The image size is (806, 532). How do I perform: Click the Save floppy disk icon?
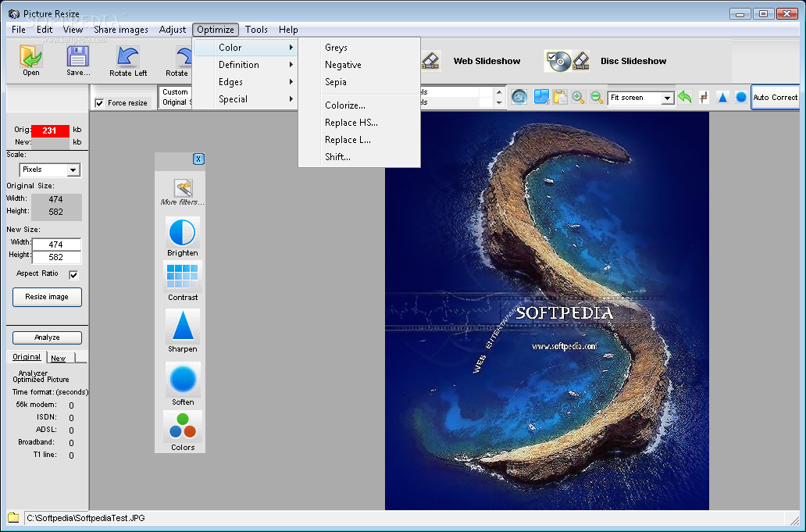pos(77,56)
